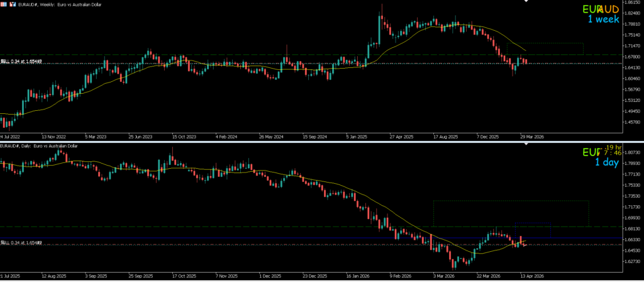Click the Depth of Market grid icon
The height and width of the screenshot is (282, 644).
[x=4, y=4]
